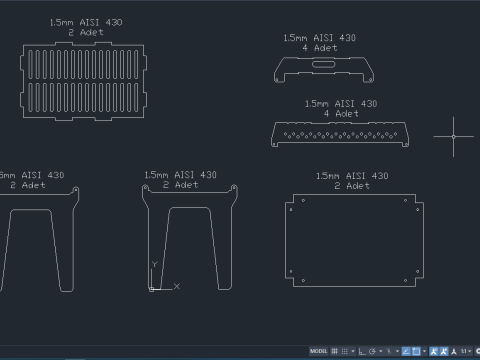This screenshot has width=480, height=360.
Task: Open the 1:1 annotation scale dropdown
Action: [466, 351]
